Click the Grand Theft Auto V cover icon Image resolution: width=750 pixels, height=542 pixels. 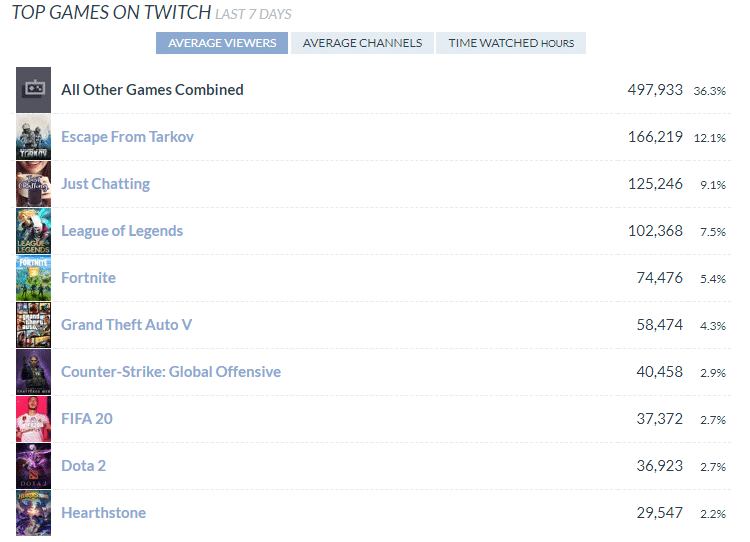tap(33, 325)
